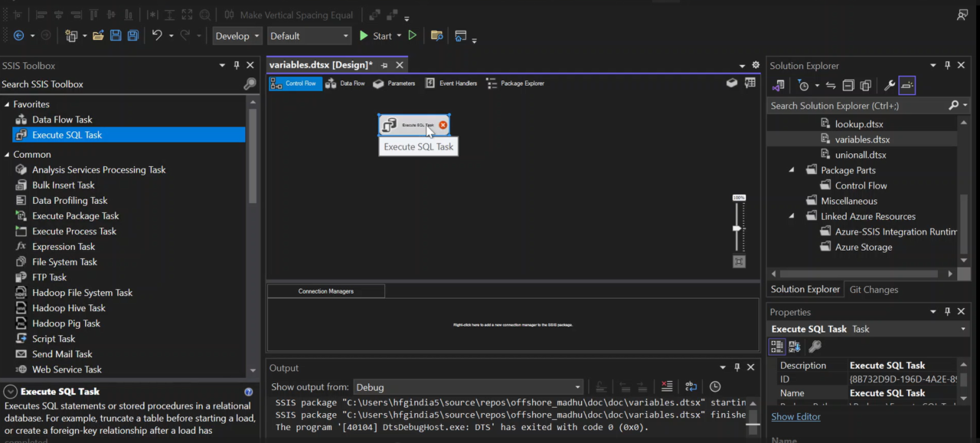Open the Undo history dropdown arrow

pyautogui.click(x=171, y=36)
